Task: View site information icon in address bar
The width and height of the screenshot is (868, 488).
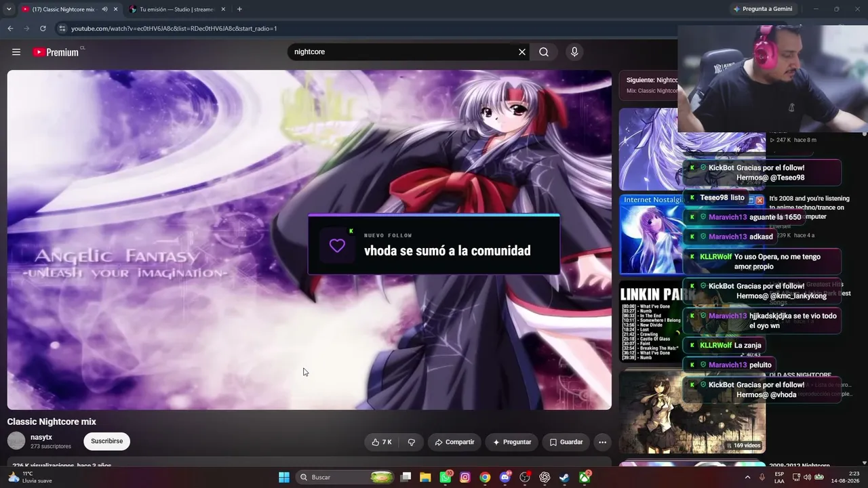Action: [62, 28]
